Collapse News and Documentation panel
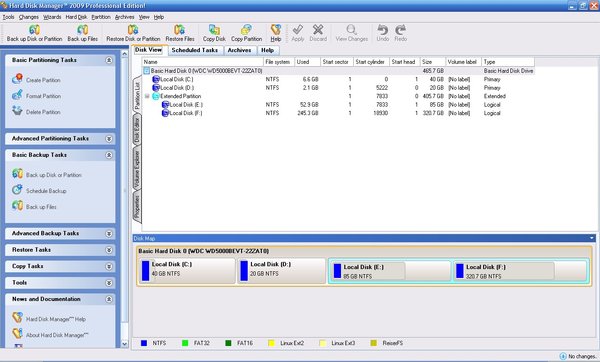Screen dimensions: 600x362 tap(109, 299)
